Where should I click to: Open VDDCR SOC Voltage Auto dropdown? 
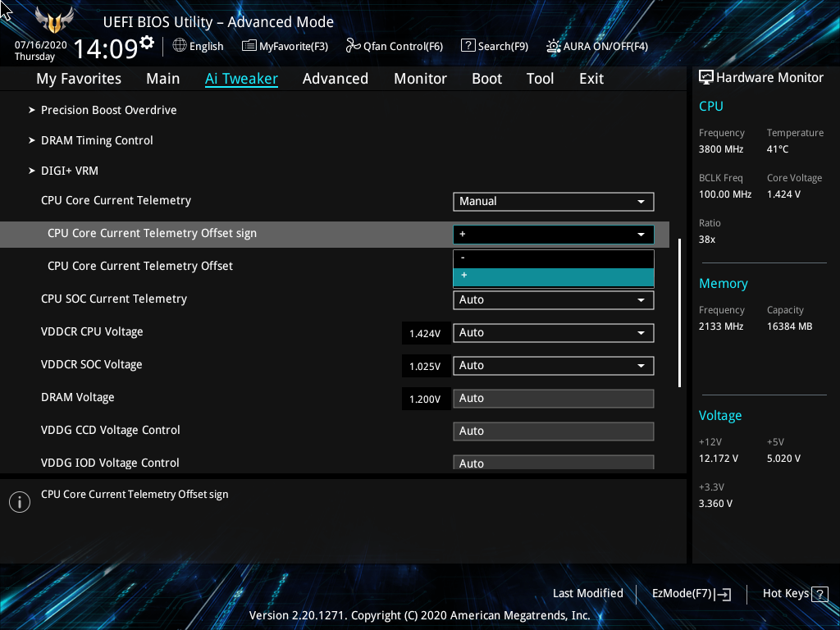click(x=554, y=365)
